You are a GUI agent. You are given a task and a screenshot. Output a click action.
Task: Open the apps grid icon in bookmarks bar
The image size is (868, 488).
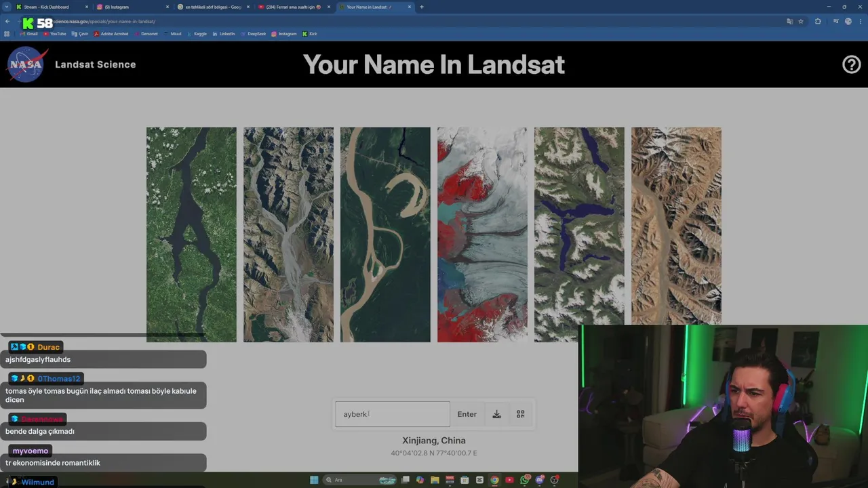7,33
